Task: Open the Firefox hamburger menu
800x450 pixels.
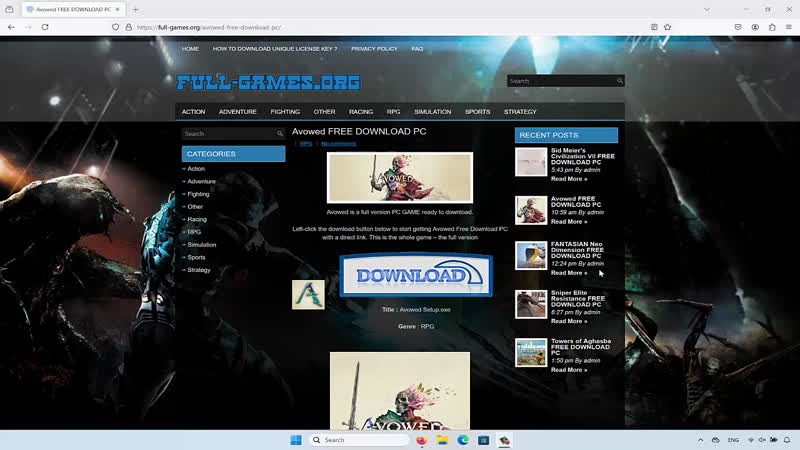Action: pyautogui.click(x=789, y=27)
